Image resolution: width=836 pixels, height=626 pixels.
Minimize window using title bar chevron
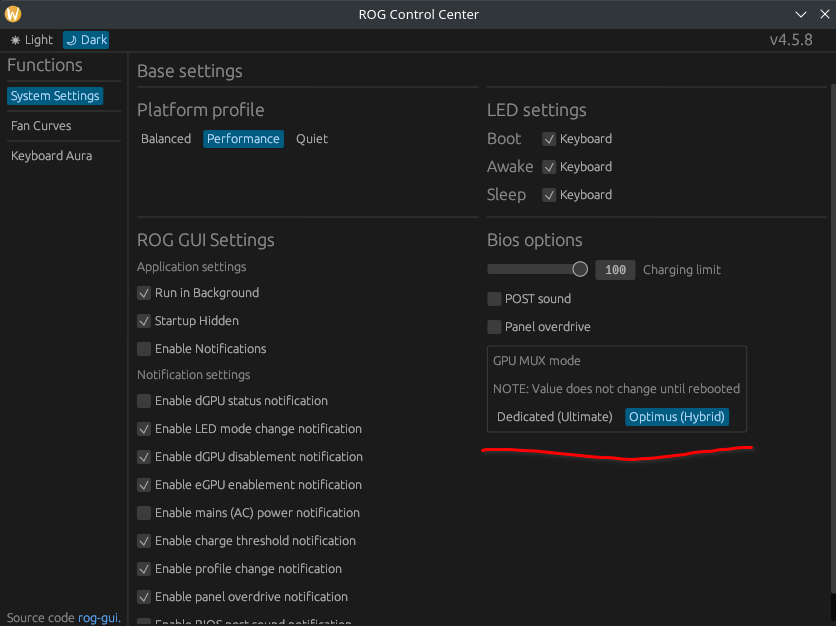[801, 14]
